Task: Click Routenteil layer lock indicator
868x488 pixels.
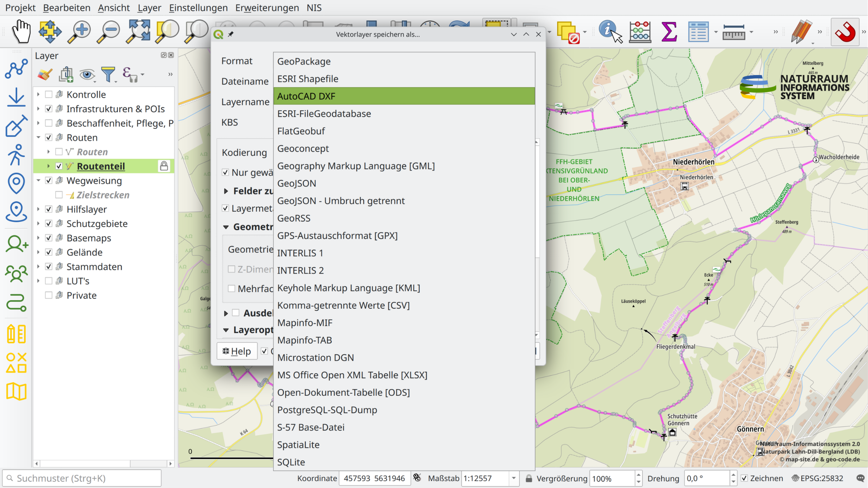Action: tap(164, 166)
